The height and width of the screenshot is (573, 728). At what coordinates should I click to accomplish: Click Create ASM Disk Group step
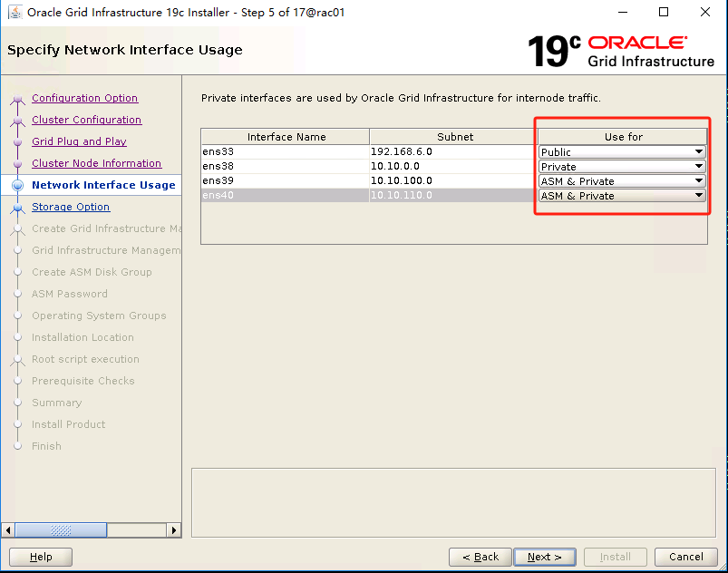click(92, 272)
